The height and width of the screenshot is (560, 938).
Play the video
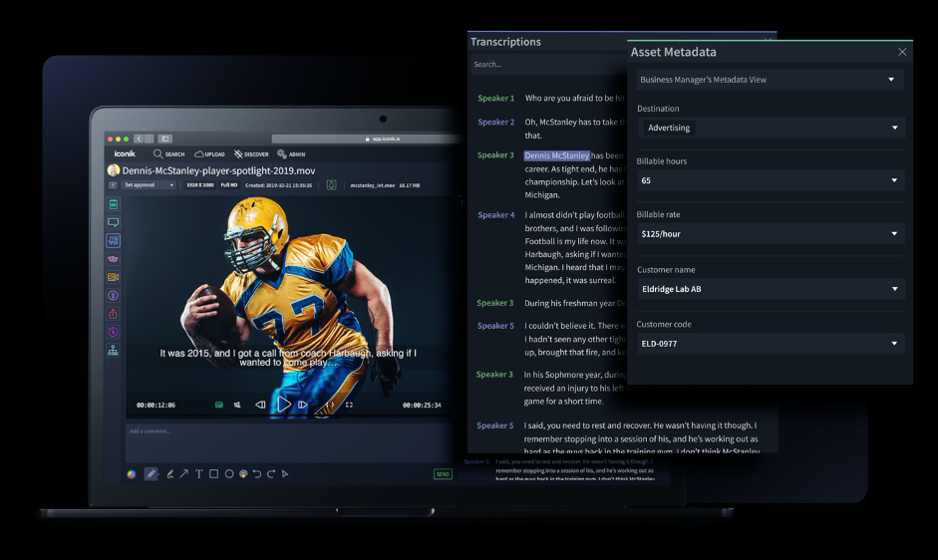(283, 405)
